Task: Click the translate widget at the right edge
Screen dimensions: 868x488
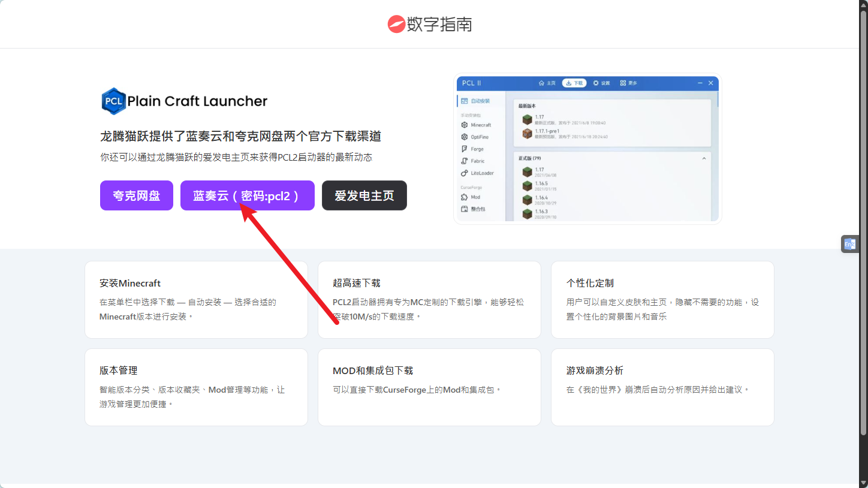Action: 850,244
